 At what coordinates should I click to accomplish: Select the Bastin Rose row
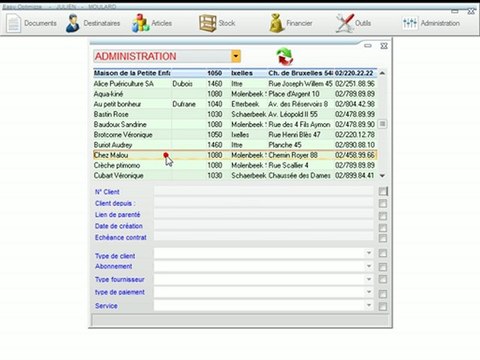coord(235,114)
